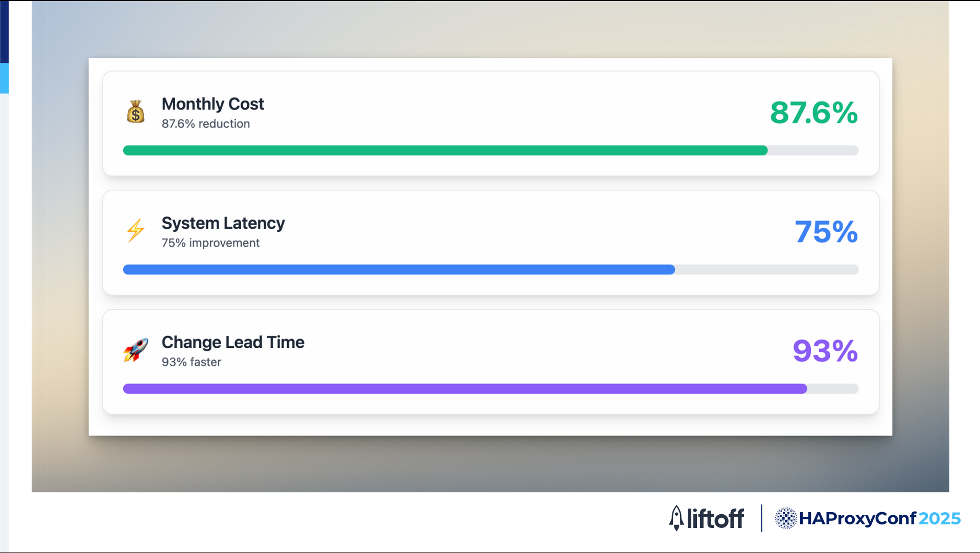Click the '87.6% reduction' subtitle
The width and height of the screenshot is (980, 553).
[206, 124]
